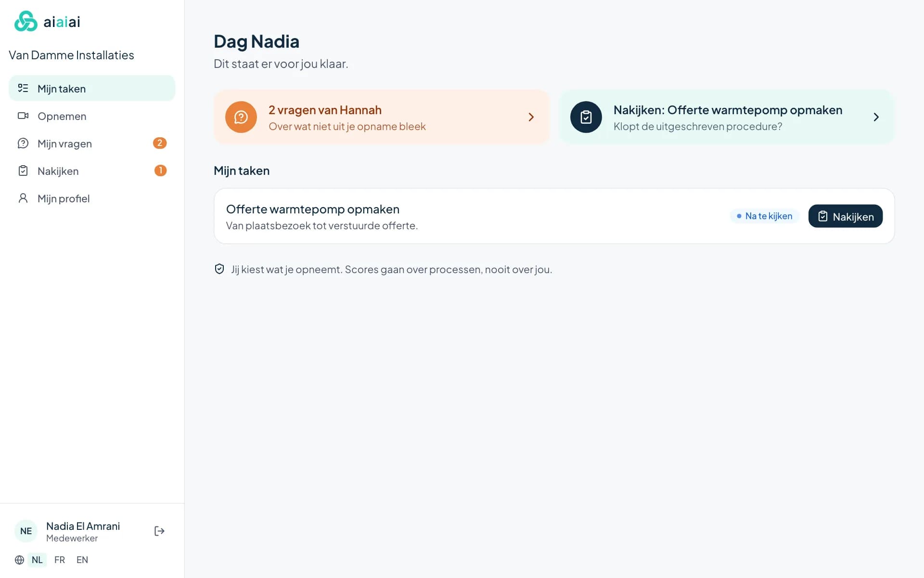
Task: Open Mijn profiel page
Action: tap(92, 198)
